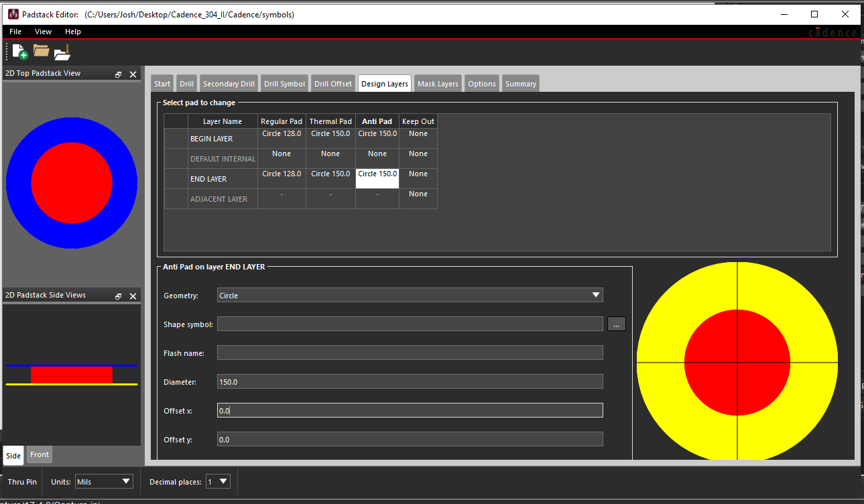Close the 2D Top Padstack View panel
This screenshot has width=864, height=504.
(x=133, y=74)
